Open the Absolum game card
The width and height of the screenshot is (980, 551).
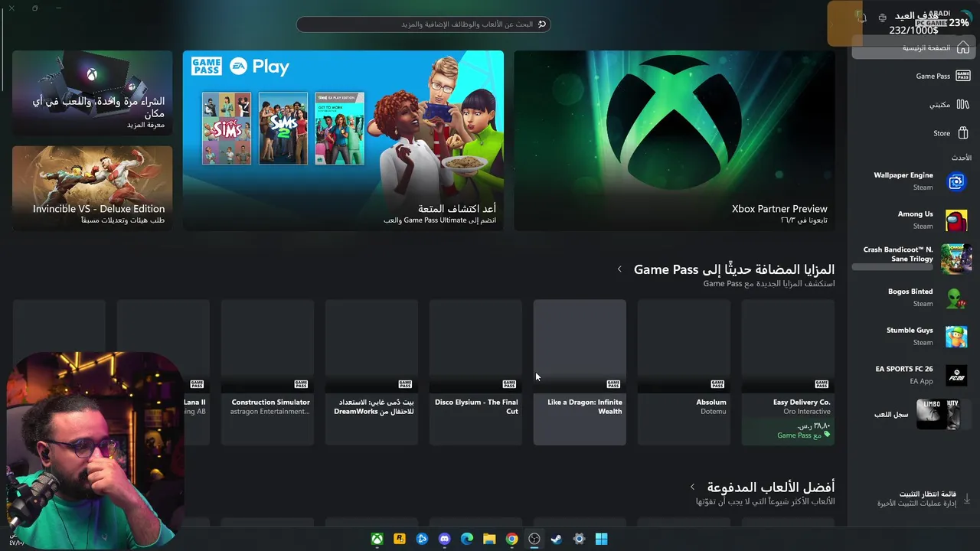click(684, 372)
